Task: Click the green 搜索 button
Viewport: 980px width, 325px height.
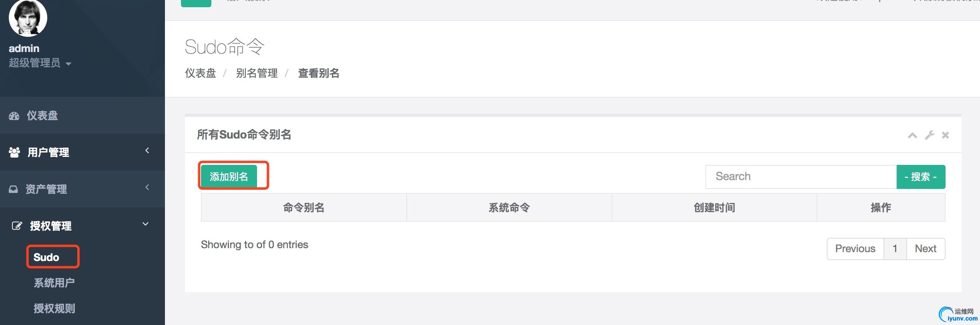Action: [x=921, y=177]
